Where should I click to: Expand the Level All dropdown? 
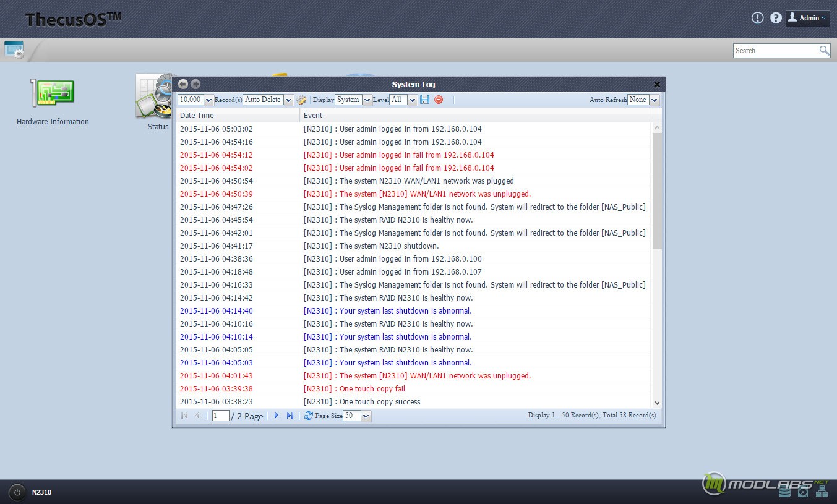[x=412, y=100]
